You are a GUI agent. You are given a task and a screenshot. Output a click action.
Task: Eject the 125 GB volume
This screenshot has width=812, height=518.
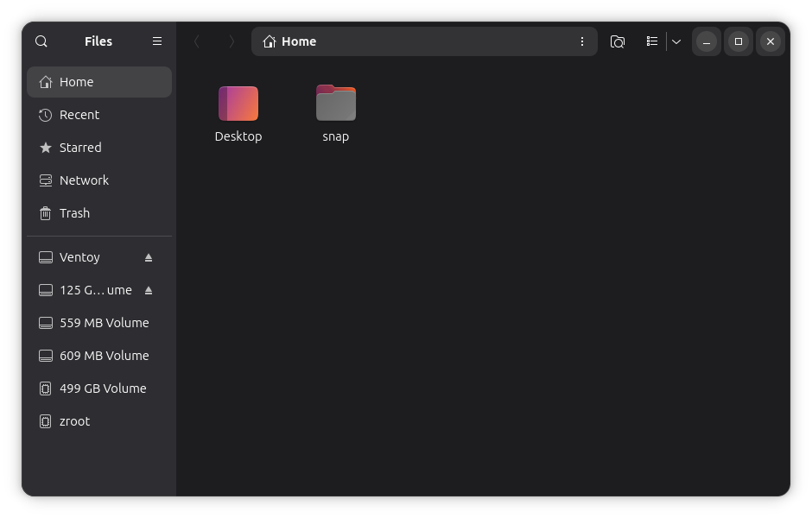149,290
